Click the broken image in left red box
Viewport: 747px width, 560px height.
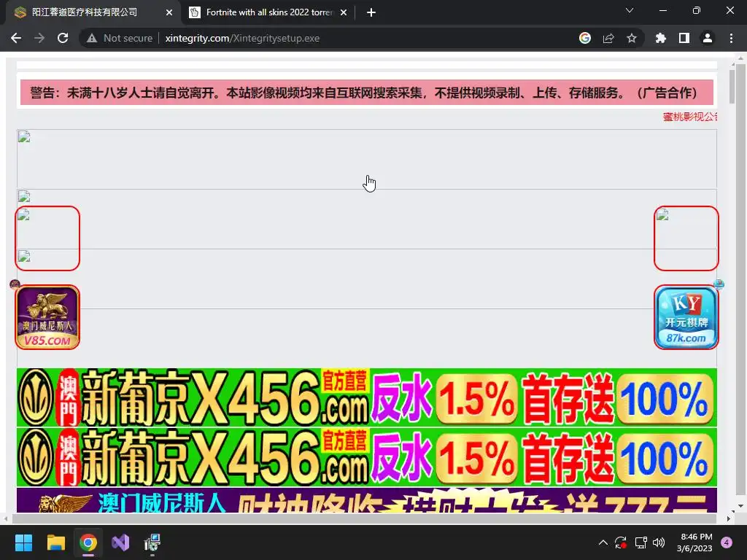(x=47, y=238)
